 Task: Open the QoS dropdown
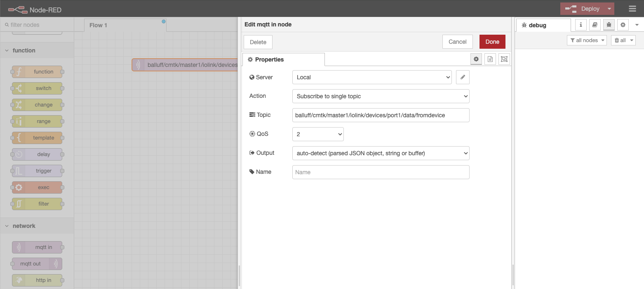pyautogui.click(x=317, y=134)
